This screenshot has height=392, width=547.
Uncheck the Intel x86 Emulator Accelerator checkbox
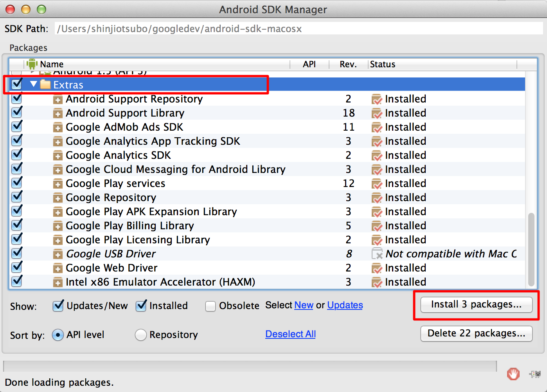pyautogui.click(x=17, y=282)
